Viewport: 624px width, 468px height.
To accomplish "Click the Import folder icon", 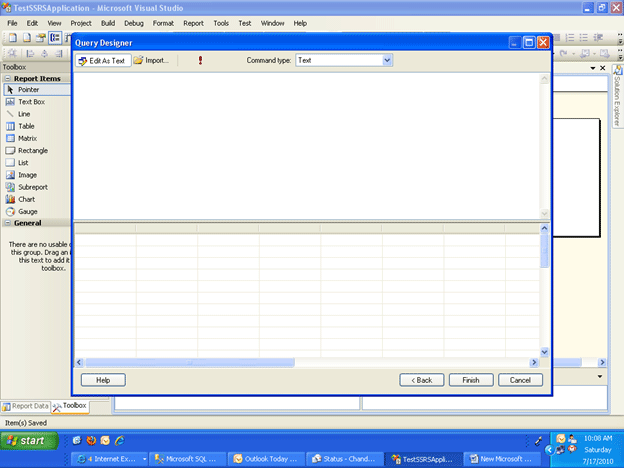I will pyautogui.click(x=138, y=60).
